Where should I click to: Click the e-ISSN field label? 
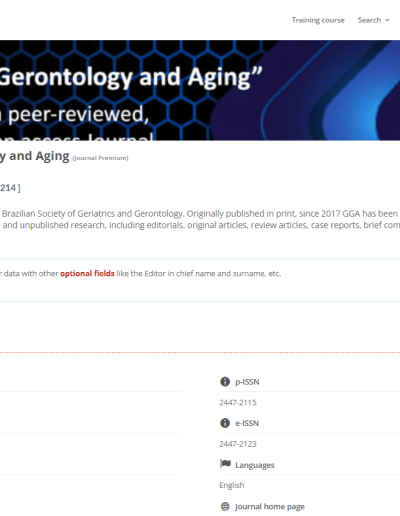pos(247,423)
